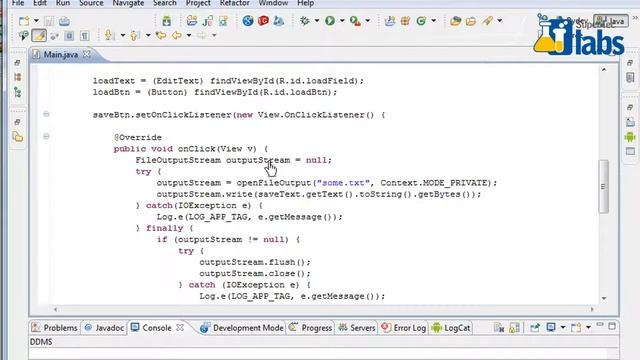The image size is (640, 360).
Task: Click the Debug bug icon
Action: pos(304,20)
